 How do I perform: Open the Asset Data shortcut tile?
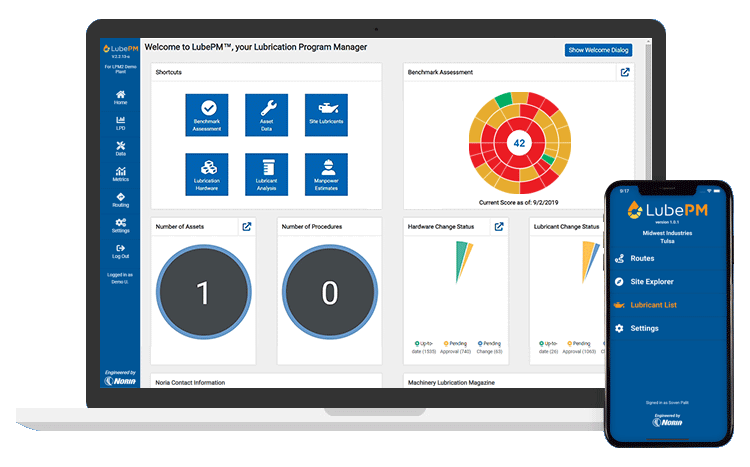[266, 115]
